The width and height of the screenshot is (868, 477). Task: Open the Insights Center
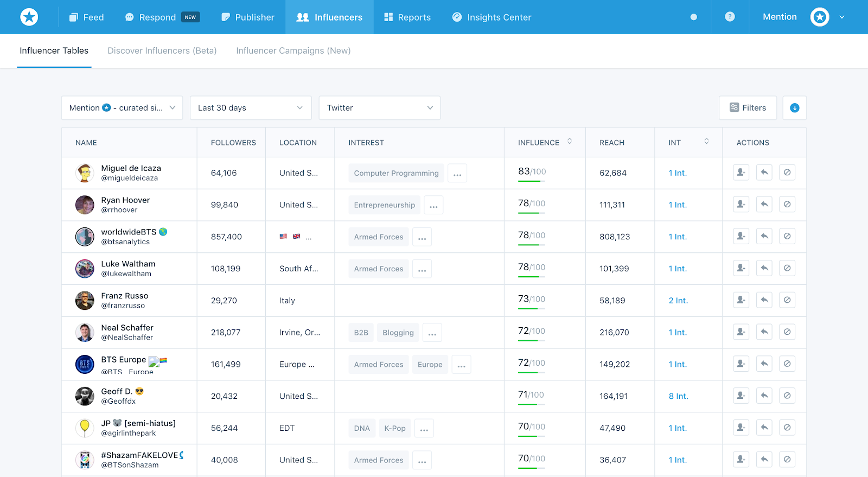[492, 17]
